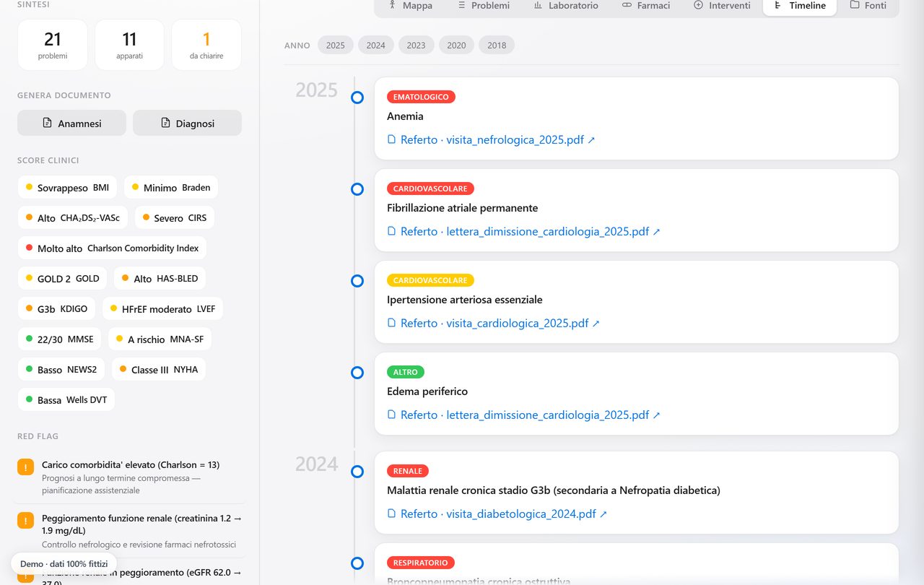This screenshot has width=924, height=585.
Task: Generate the Diagnosi document
Action: [187, 123]
